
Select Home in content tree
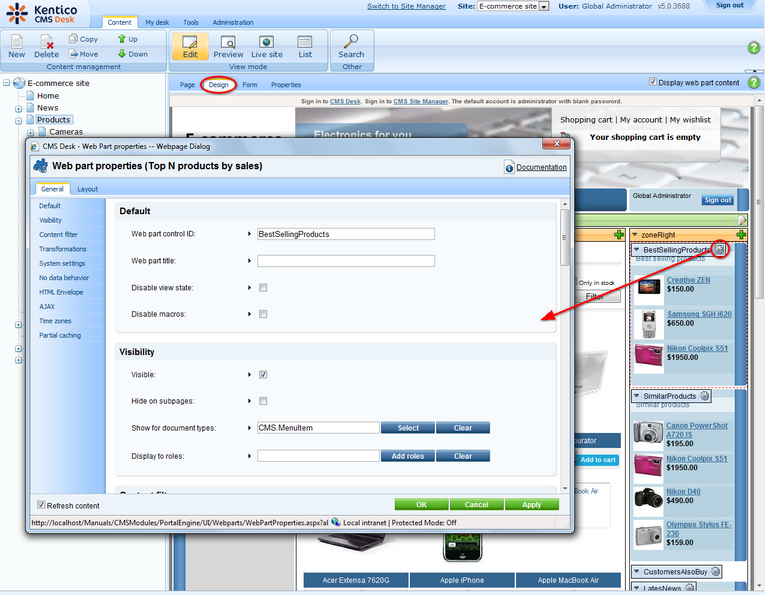pos(48,96)
